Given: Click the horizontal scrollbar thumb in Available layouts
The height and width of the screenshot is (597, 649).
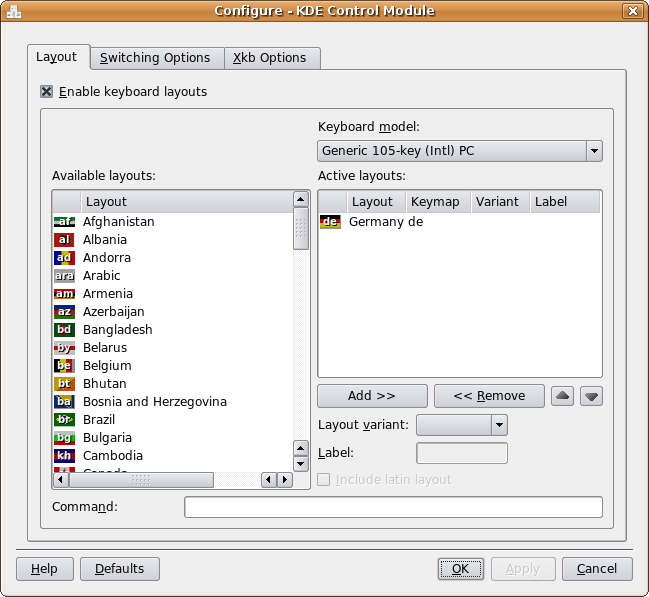Looking at the screenshot, I should (x=141, y=480).
